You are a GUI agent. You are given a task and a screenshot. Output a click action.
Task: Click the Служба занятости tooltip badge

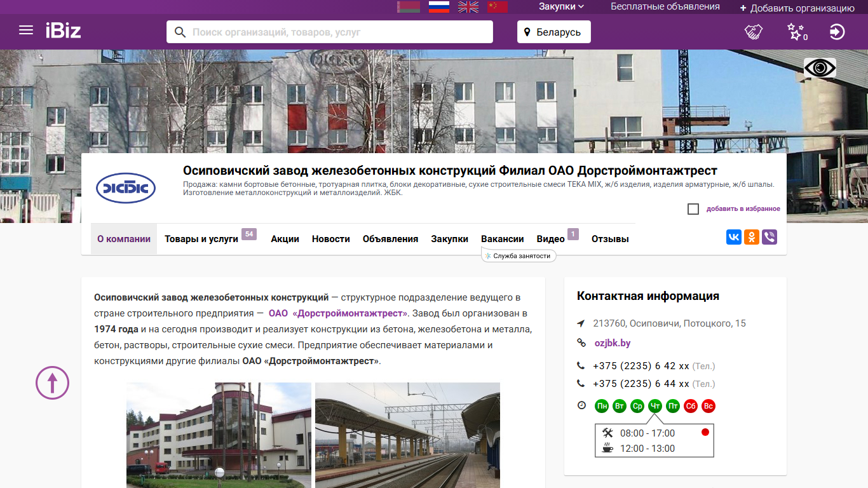coord(519,255)
